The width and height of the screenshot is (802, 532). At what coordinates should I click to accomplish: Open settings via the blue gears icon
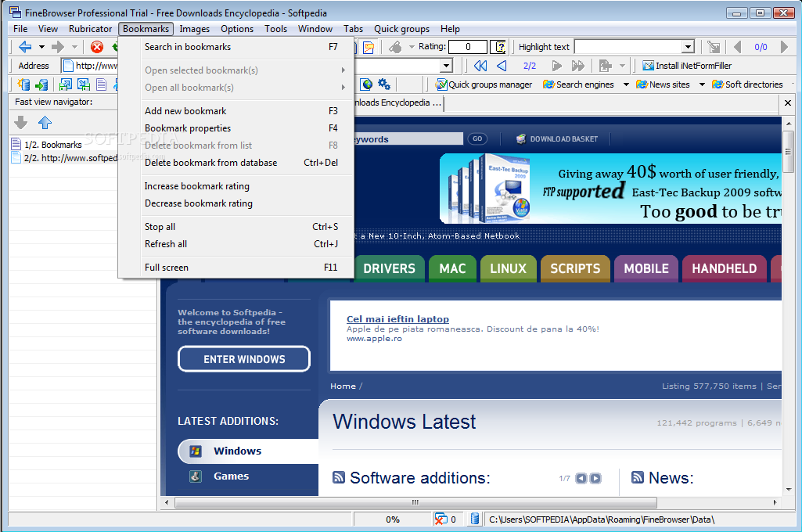[383, 84]
